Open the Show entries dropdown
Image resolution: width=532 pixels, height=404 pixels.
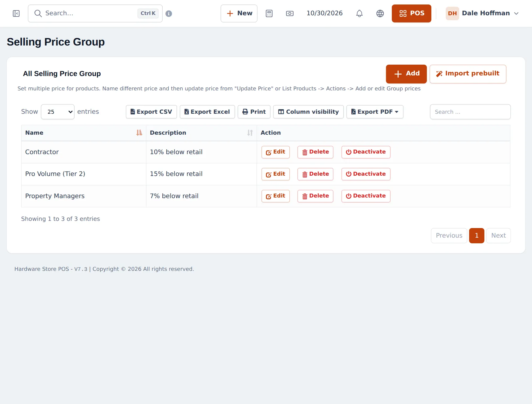click(x=58, y=112)
